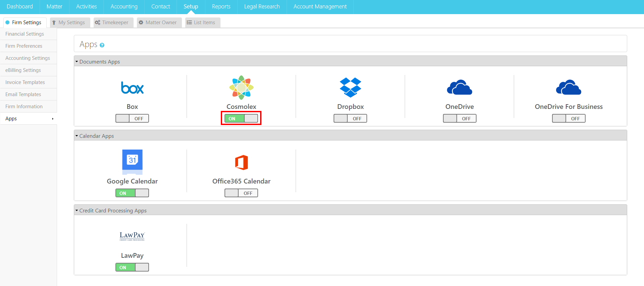Turn off the Cosmolex switch
Image resolution: width=644 pixels, height=286 pixels.
click(x=241, y=118)
